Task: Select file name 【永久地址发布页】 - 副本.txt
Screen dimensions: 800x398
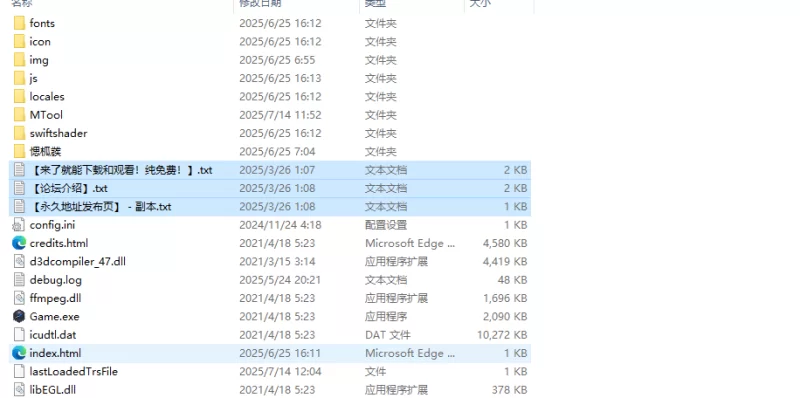Action: (x=101, y=207)
